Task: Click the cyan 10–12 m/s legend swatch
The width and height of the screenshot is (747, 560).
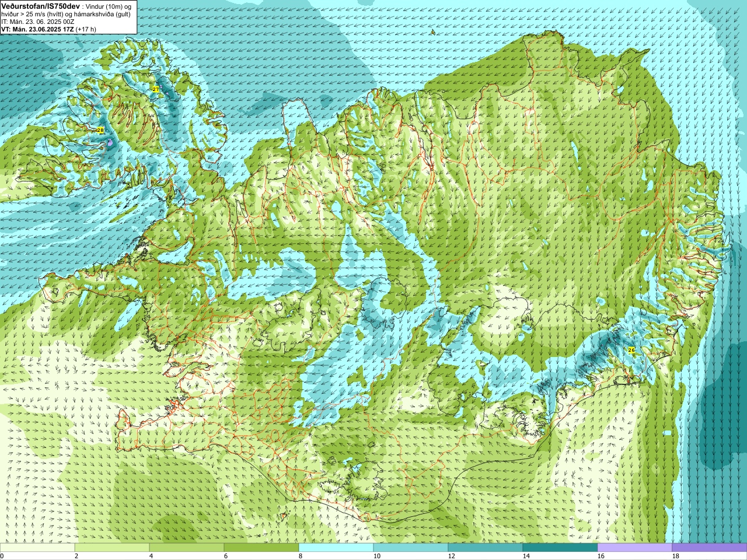Action: (x=411, y=548)
